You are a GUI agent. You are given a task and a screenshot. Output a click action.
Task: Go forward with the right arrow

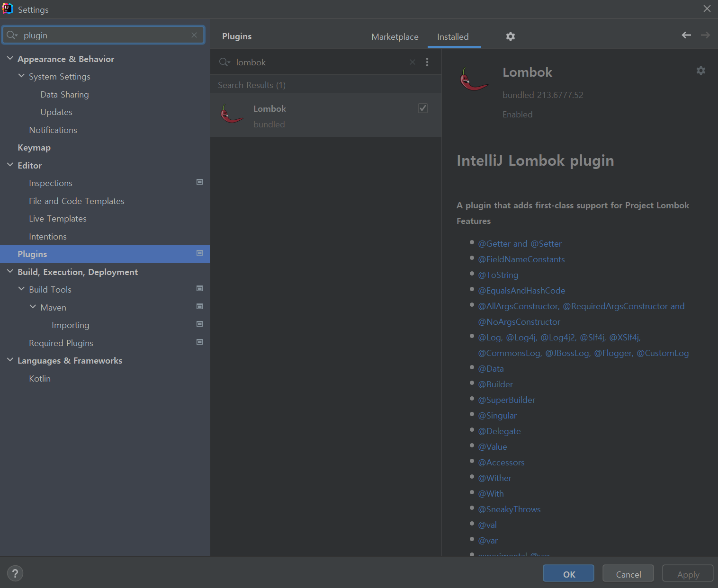pos(705,35)
